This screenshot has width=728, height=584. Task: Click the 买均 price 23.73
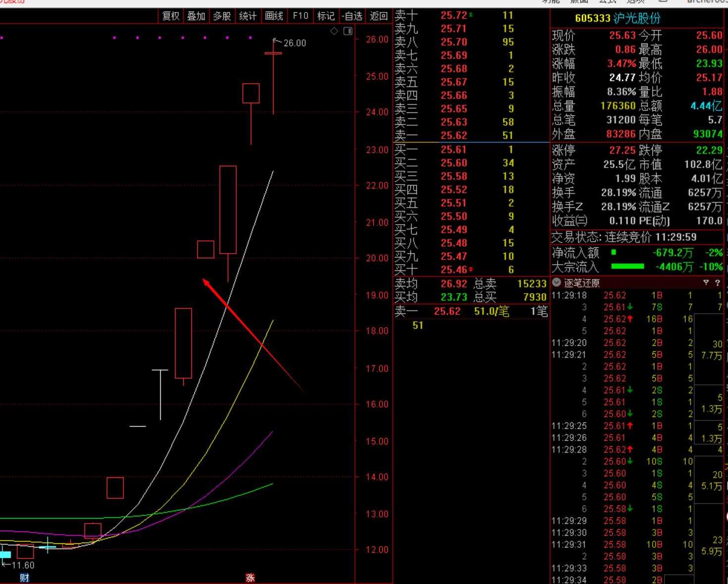454,297
